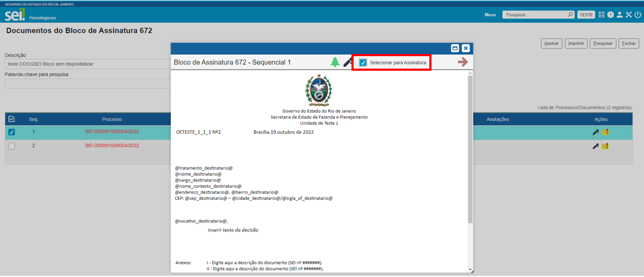Screen dimensions: 644x277
Task: Check the row 2 checkbox
Action: (x=12, y=146)
